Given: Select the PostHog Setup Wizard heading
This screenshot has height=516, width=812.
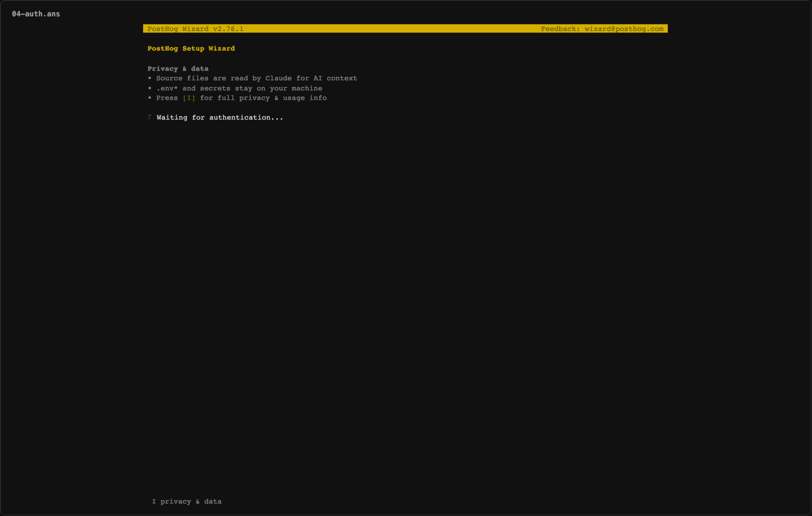Looking at the screenshot, I should pos(191,49).
